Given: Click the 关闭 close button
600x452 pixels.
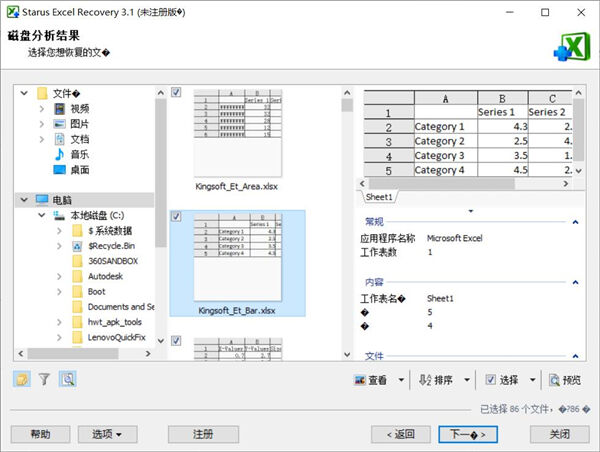Looking at the screenshot, I should (x=559, y=434).
